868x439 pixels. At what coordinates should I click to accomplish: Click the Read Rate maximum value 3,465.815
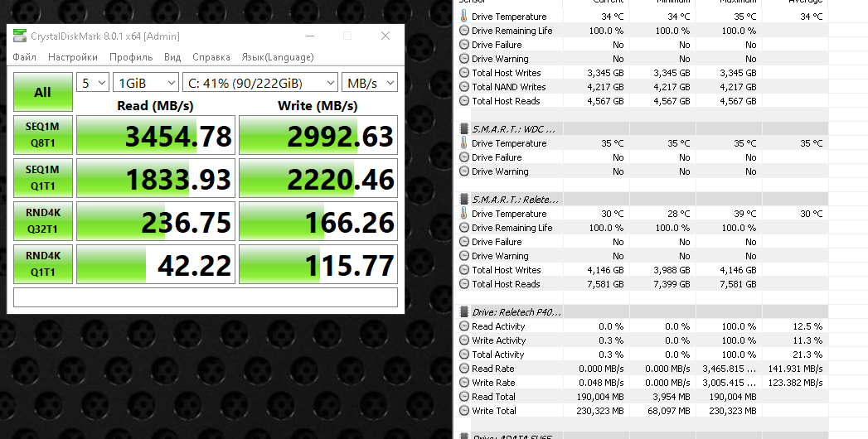pyautogui.click(x=729, y=369)
